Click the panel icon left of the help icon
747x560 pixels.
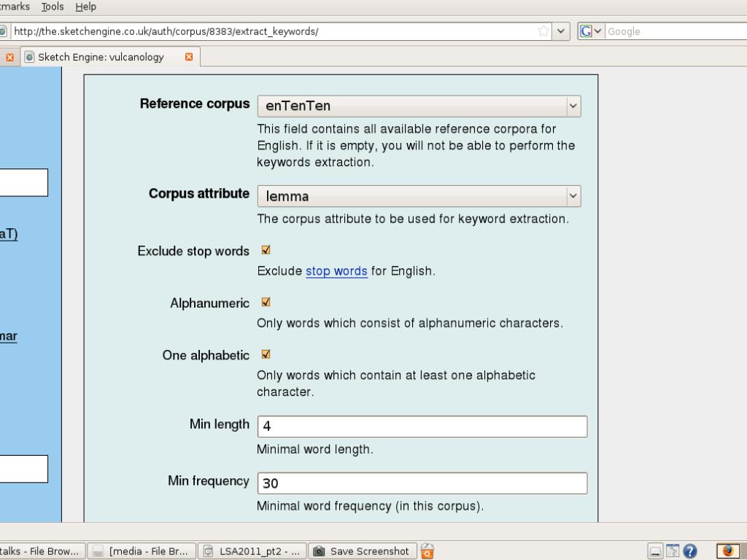pos(673,551)
